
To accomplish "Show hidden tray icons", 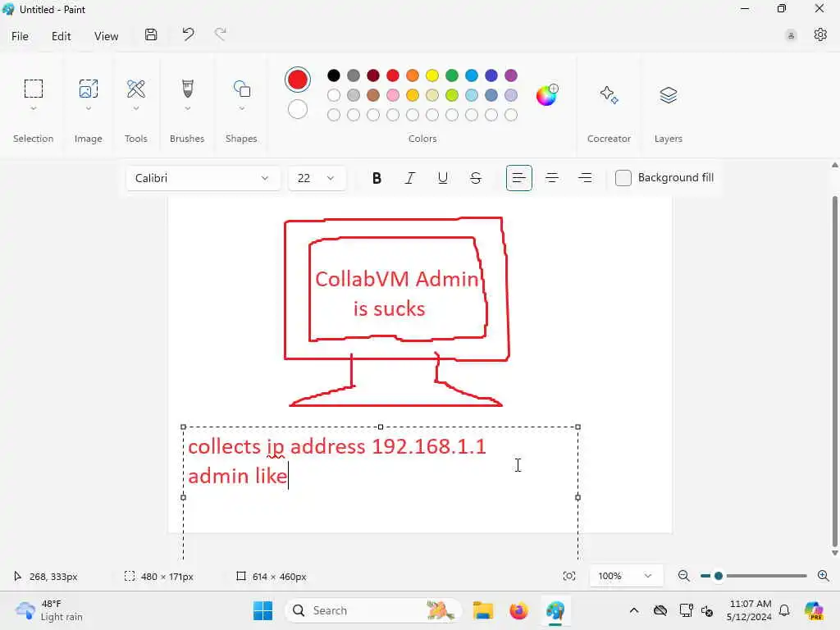I will (x=634, y=610).
